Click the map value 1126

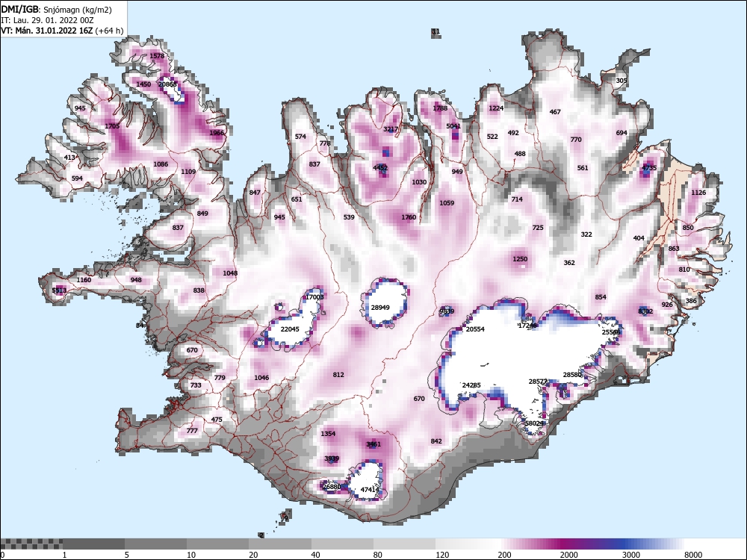(x=698, y=193)
